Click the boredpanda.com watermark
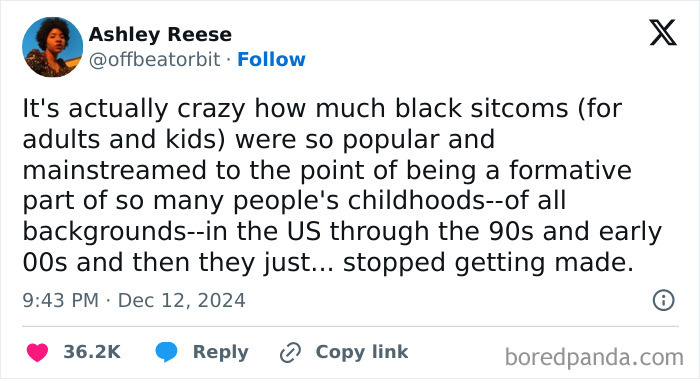The height and width of the screenshot is (379, 700). click(x=594, y=358)
